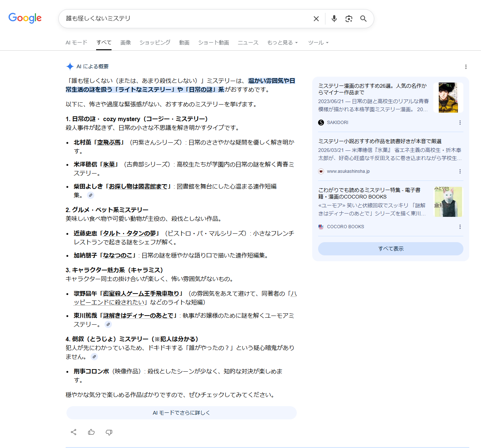Screen dimensions: 481x448
Task: Clear the search box text
Action: [x=316, y=19]
